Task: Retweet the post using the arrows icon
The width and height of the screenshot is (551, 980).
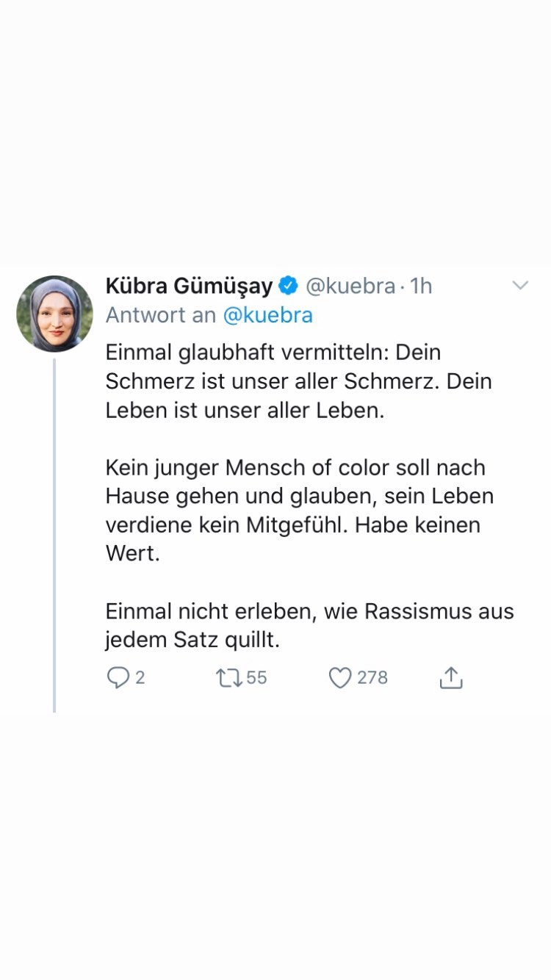Action: 228,677
